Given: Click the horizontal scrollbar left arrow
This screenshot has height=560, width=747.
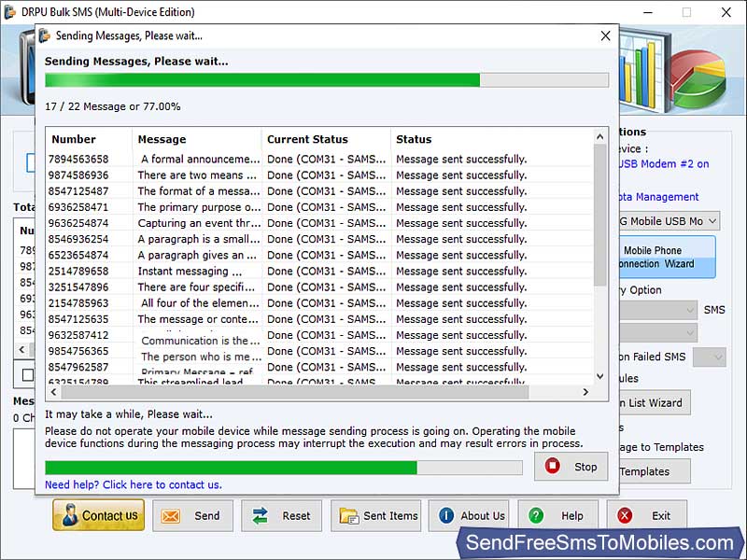Looking at the screenshot, I should click(53, 393).
